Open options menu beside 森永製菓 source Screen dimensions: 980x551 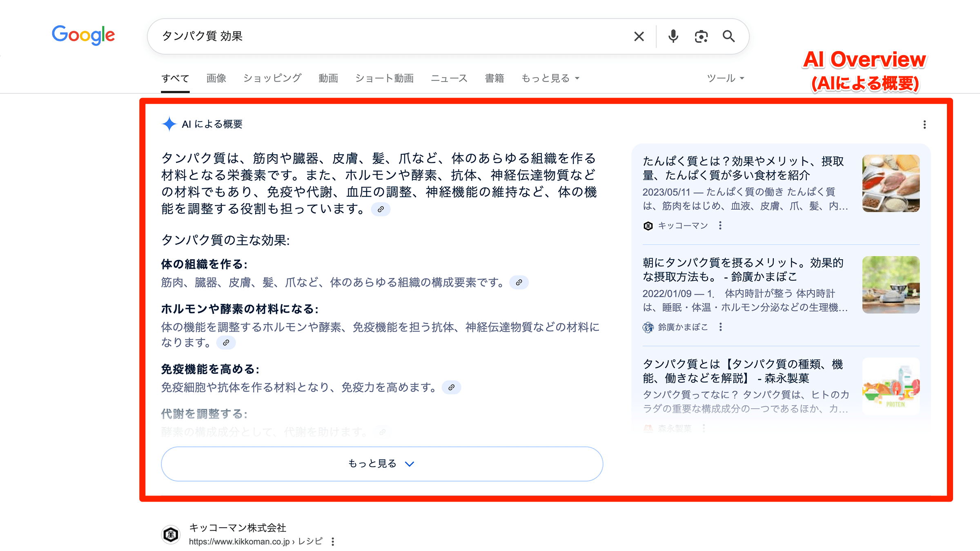(x=704, y=428)
